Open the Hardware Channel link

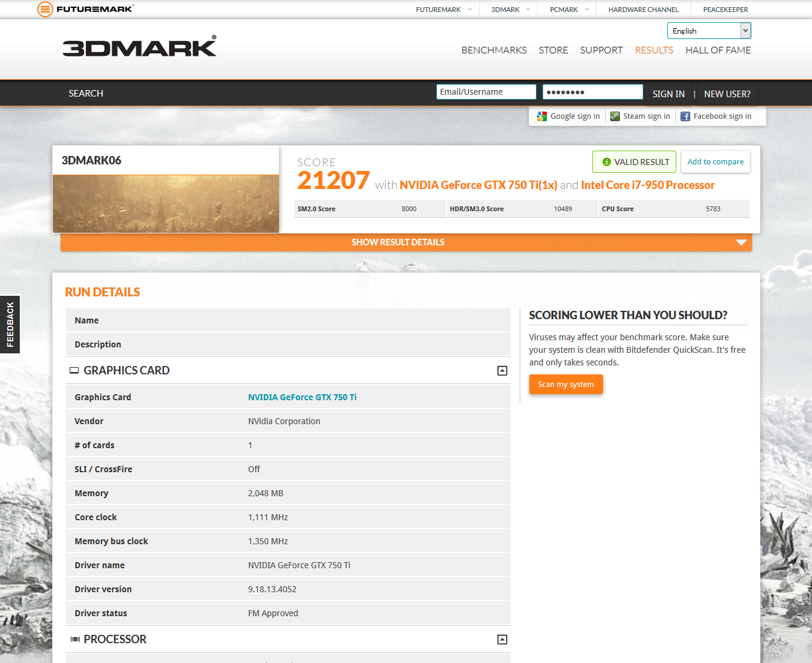tap(643, 10)
